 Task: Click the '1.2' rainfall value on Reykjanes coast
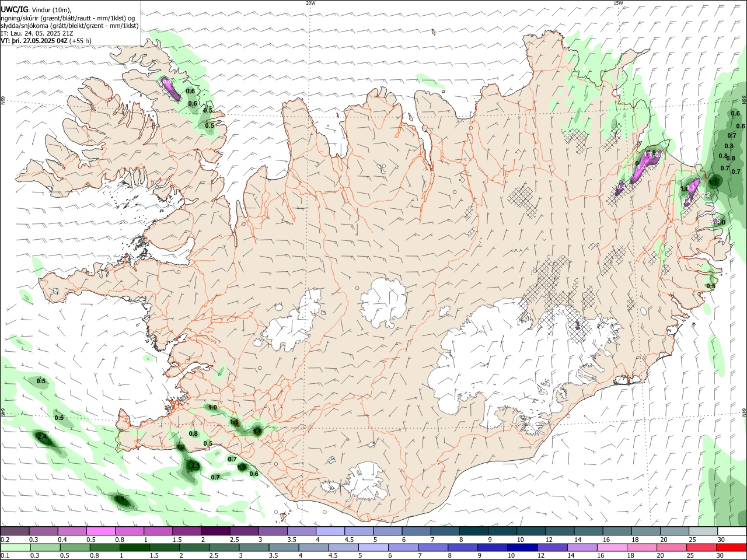[180, 447]
